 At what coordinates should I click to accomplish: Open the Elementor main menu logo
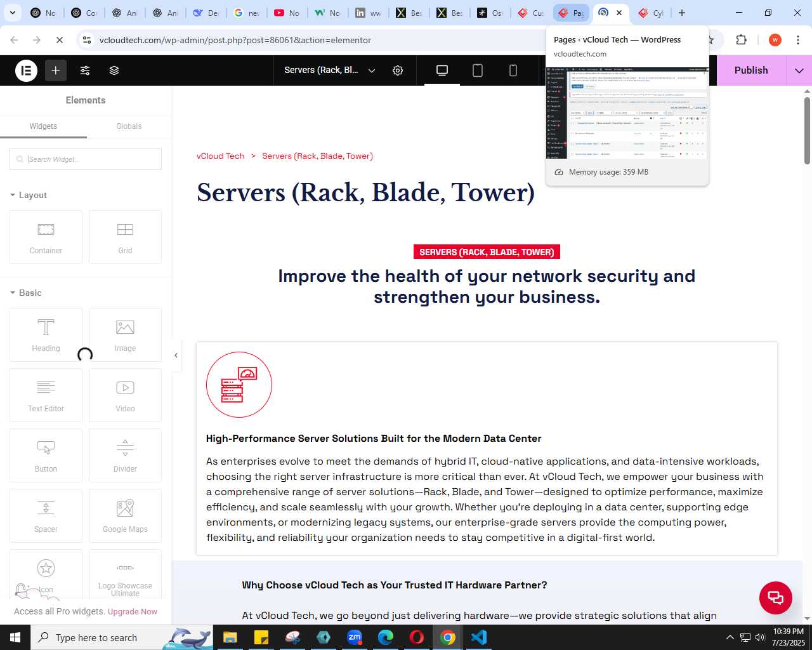[x=26, y=70]
